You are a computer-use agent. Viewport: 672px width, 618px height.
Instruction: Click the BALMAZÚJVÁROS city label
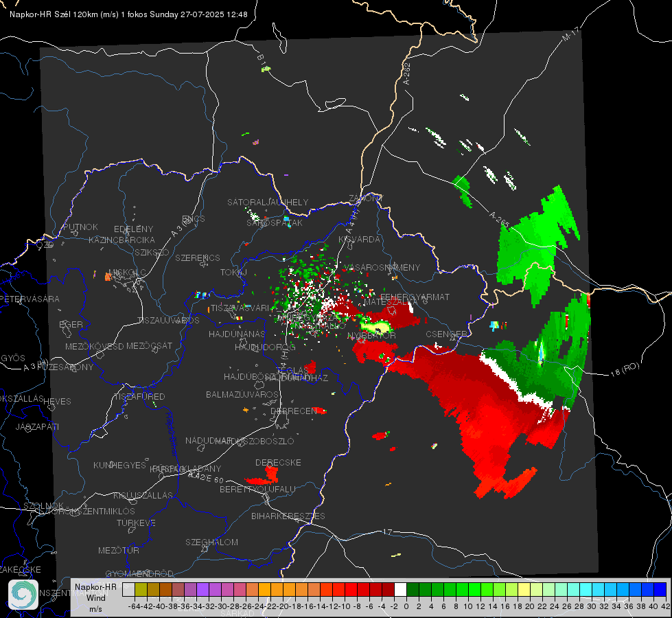point(242,394)
